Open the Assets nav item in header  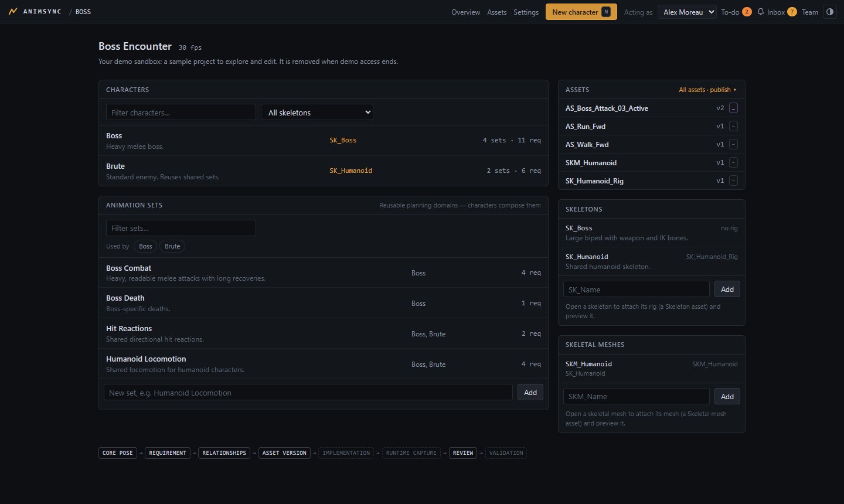[497, 12]
